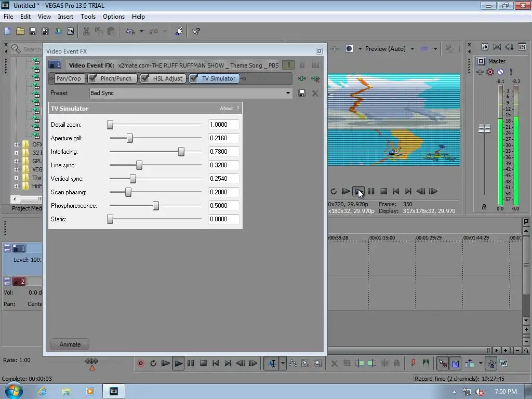Viewport: 532px width, 399px height.
Task: Toggle Automatic Crossfades button
Action: (x=455, y=363)
